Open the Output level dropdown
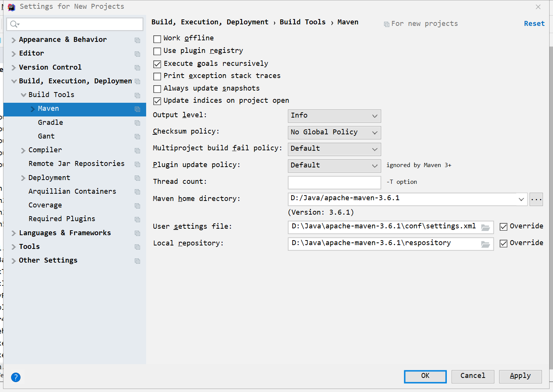The image size is (553, 392). tap(334, 116)
